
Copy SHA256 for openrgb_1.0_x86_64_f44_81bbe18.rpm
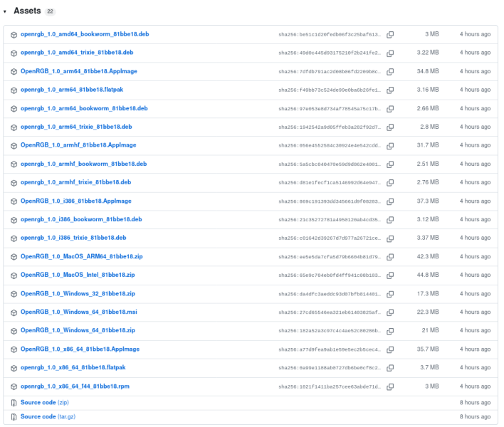pyautogui.click(x=390, y=386)
